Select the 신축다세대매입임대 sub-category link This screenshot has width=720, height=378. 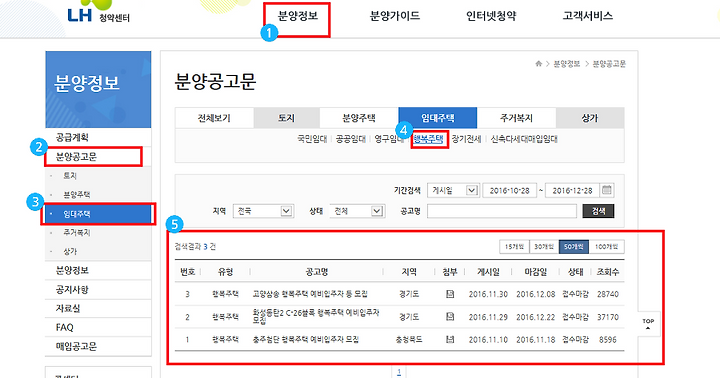pos(524,139)
